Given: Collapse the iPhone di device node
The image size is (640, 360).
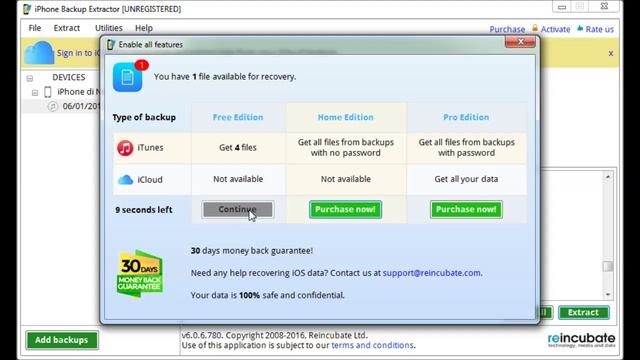Looking at the screenshot, I should pos(35,93).
